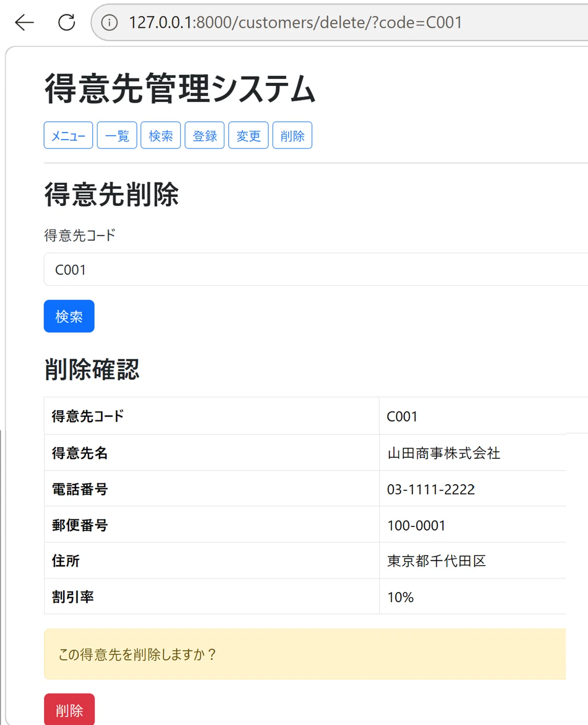Select the 山田商事株式会社 table cell

coord(472,452)
